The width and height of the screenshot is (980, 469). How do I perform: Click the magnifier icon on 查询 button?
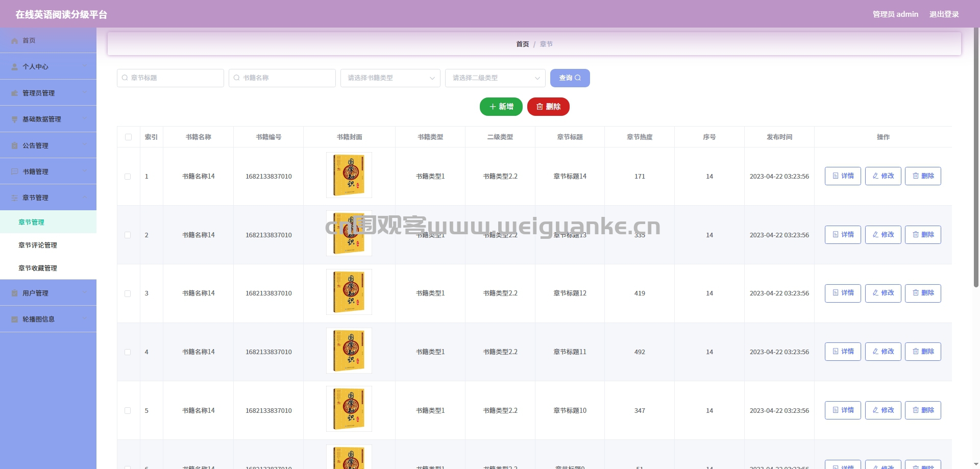tap(578, 78)
